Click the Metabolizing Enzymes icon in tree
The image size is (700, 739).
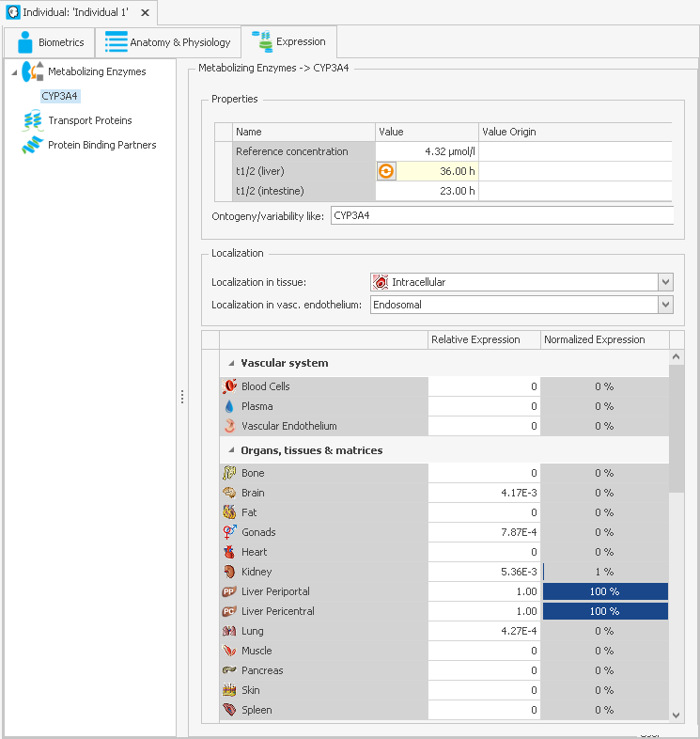[34, 71]
